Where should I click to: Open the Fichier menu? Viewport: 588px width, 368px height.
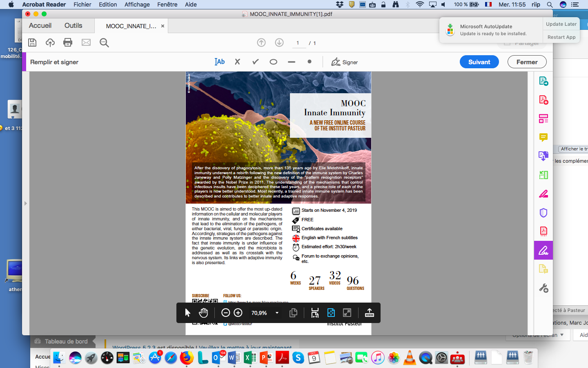pyautogui.click(x=82, y=4)
